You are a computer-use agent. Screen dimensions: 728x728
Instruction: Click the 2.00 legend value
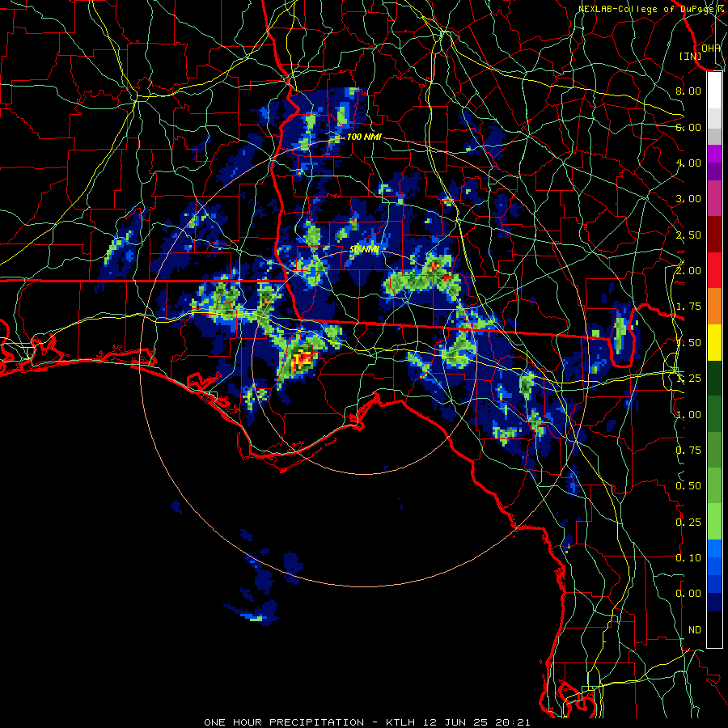coord(688,271)
